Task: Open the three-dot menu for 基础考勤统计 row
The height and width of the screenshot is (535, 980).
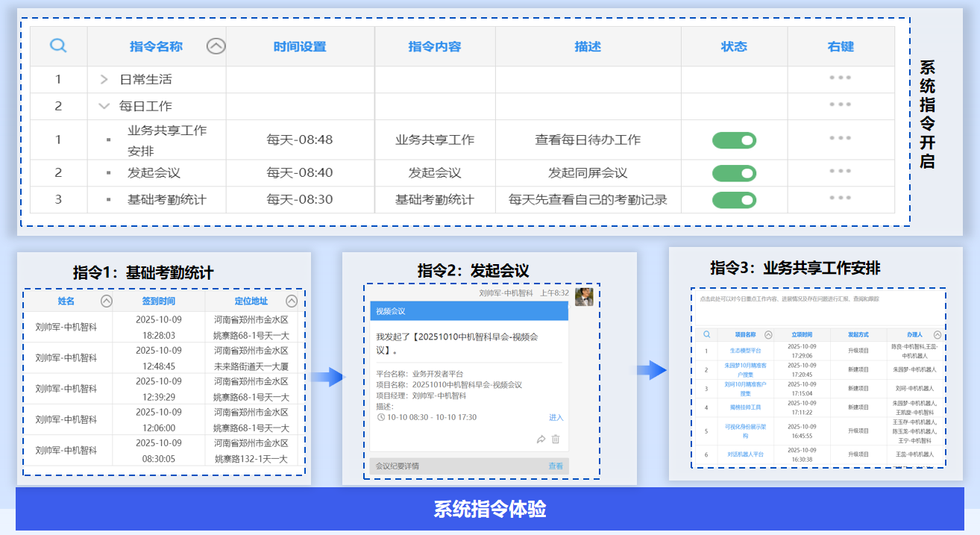Action: click(840, 198)
